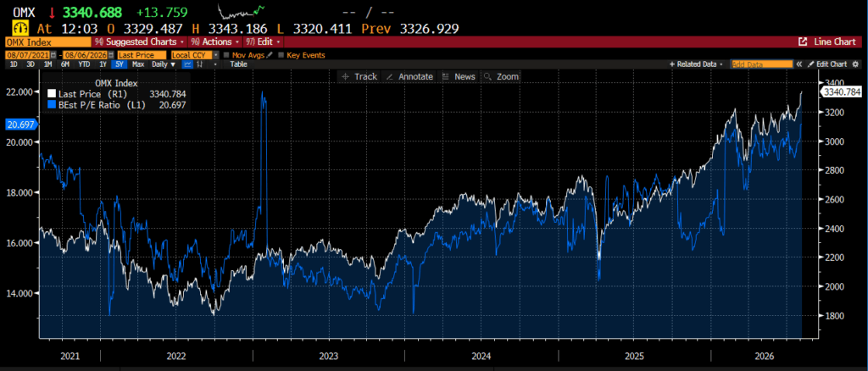Open the News tool
The image size is (868, 371).
459,76
